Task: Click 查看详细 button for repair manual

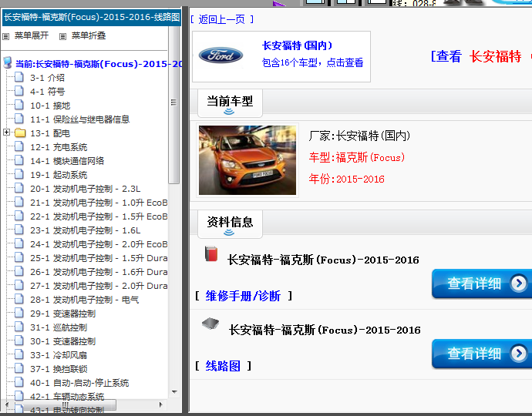Action: [x=481, y=283]
